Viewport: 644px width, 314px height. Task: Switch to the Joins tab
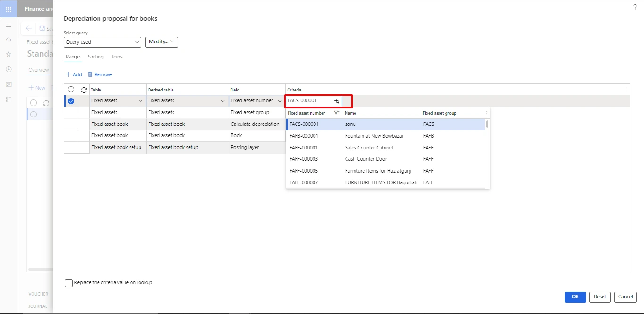click(117, 57)
